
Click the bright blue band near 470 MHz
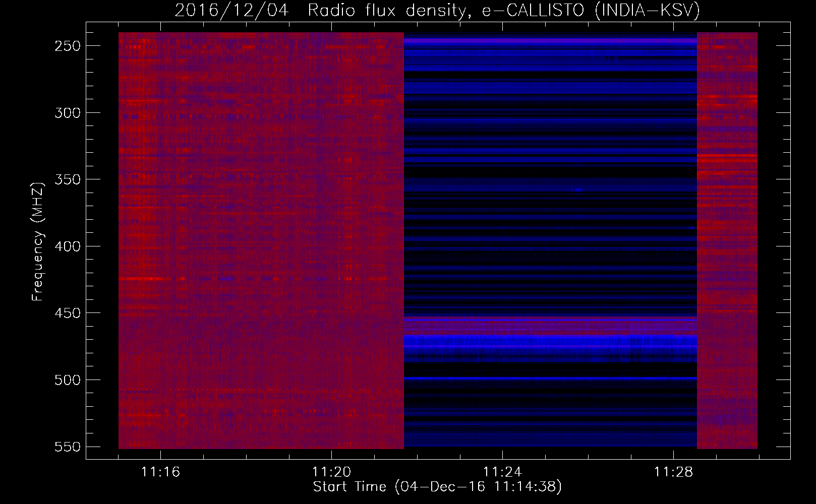point(550,341)
